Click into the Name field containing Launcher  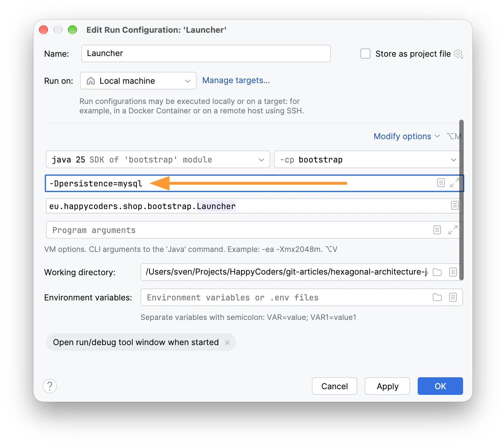coord(206,54)
